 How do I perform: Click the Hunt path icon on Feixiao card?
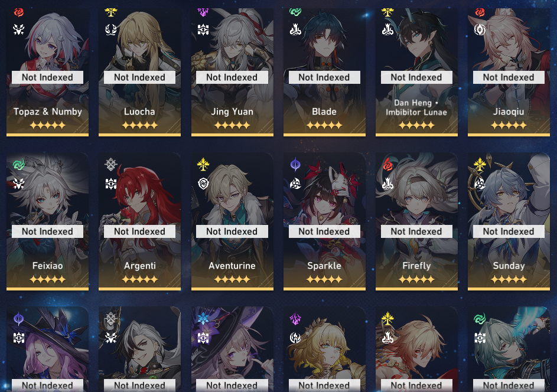pyautogui.click(x=18, y=184)
